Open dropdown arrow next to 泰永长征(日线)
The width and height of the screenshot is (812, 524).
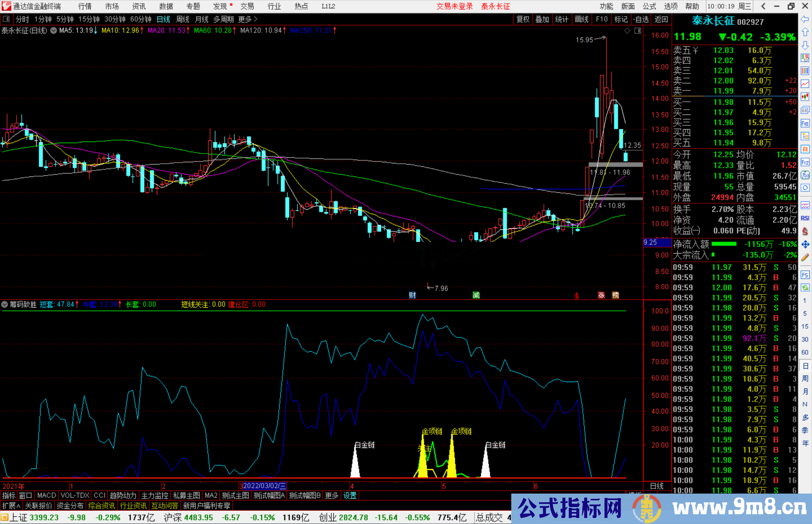[53, 30]
